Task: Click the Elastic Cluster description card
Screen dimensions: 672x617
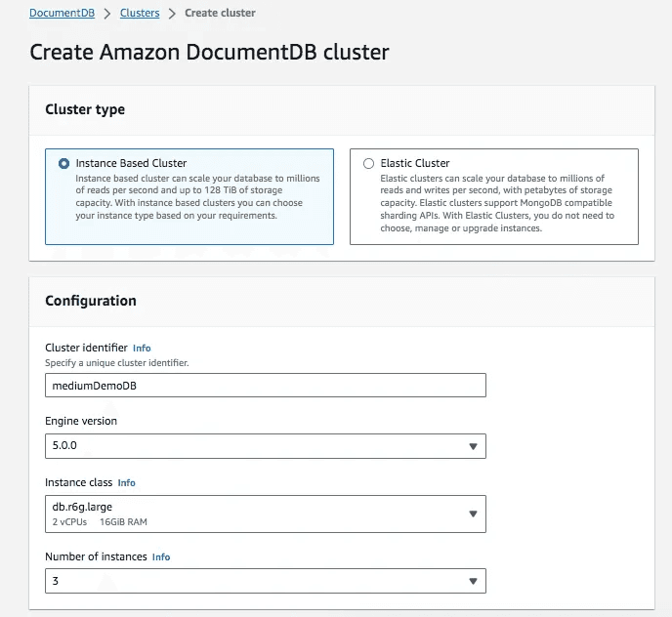Action: click(493, 196)
